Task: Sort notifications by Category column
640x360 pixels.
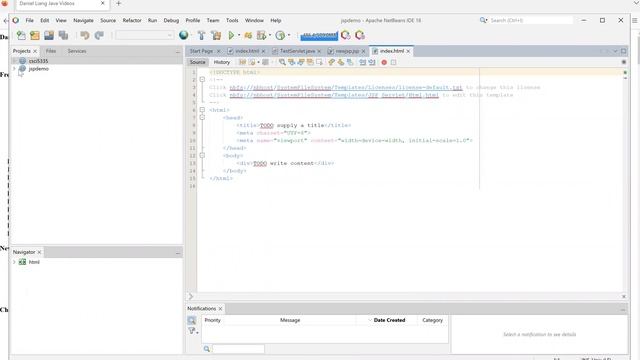Action: pyautogui.click(x=433, y=320)
